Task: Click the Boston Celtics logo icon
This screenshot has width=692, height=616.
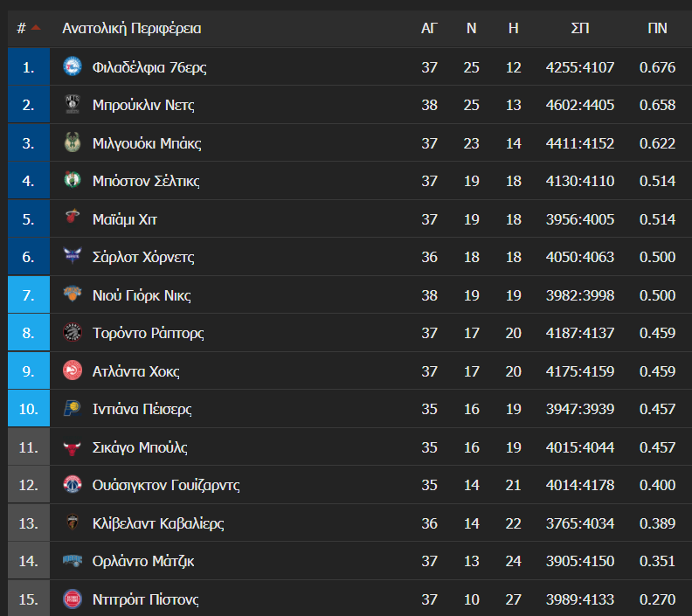Action: 72,180
